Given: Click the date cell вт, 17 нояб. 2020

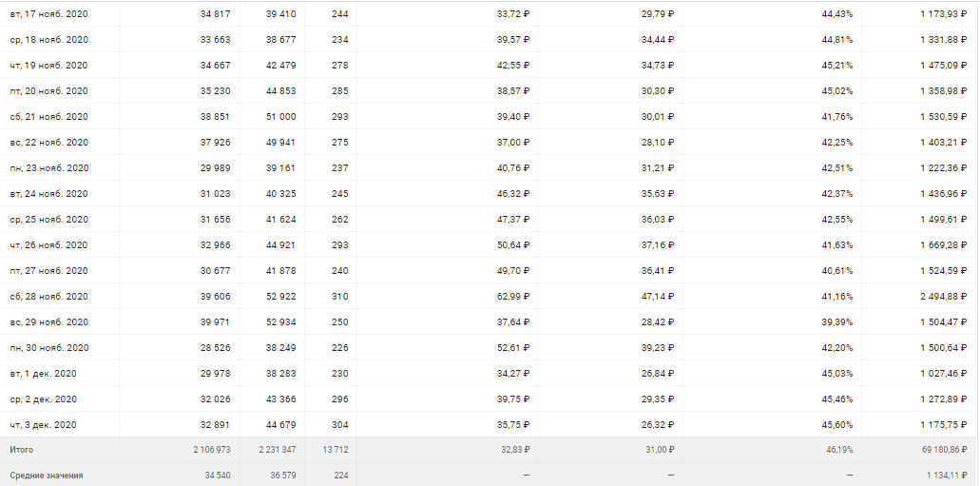Looking at the screenshot, I should pos(48,14).
